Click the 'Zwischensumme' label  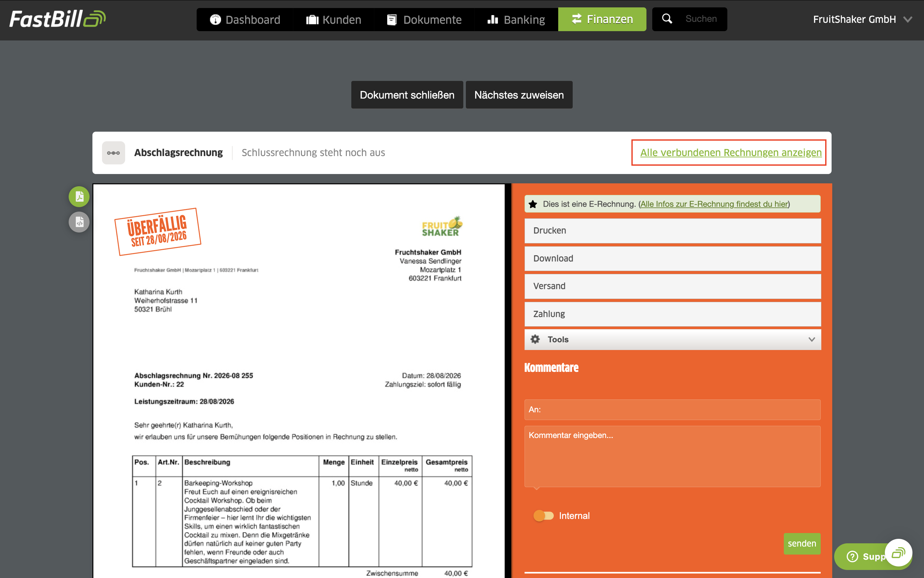(x=392, y=573)
